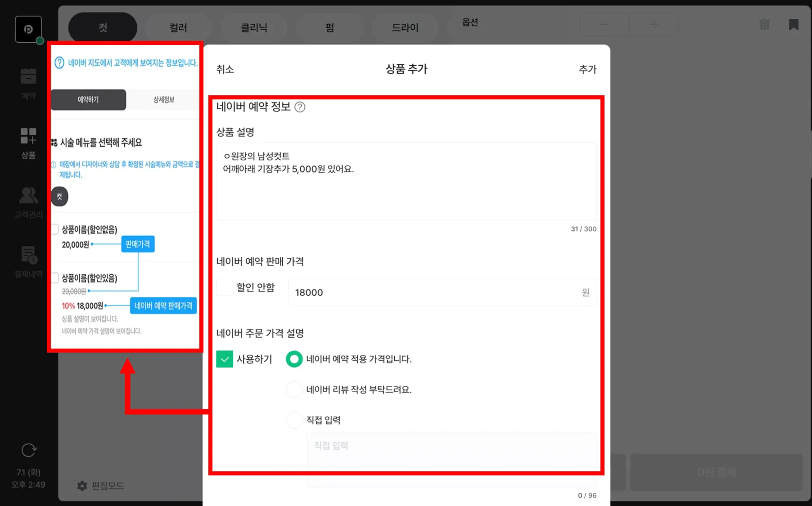Click the 시술 메뉴를 선택해 주세요 heading
Screen dimensions: 812x506
pos(101,143)
